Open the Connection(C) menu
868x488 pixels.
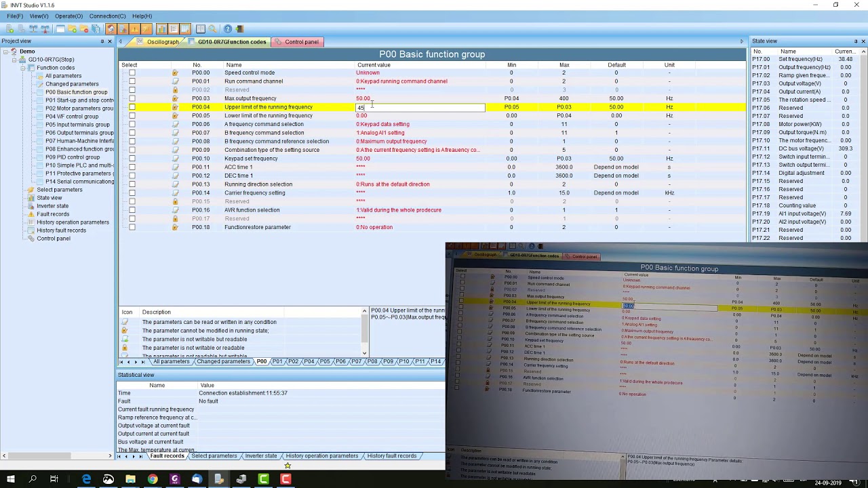coord(107,16)
